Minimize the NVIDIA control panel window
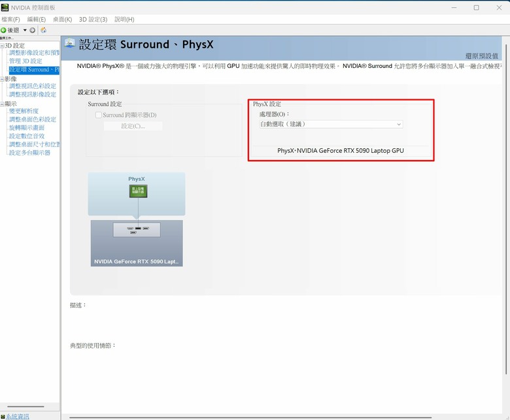The width and height of the screenshot is (510, 420). coord(454,7)
